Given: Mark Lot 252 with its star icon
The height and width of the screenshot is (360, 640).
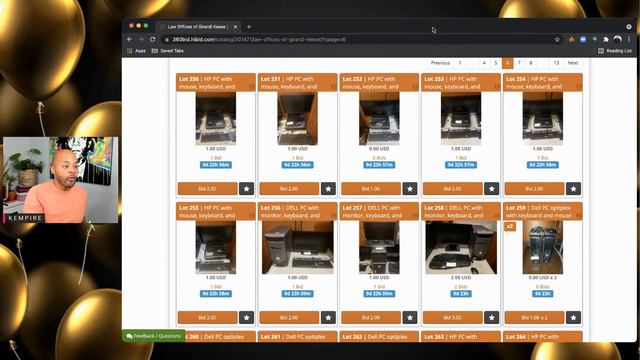Looking at the screenshot, I should click(x=410, y=189).
